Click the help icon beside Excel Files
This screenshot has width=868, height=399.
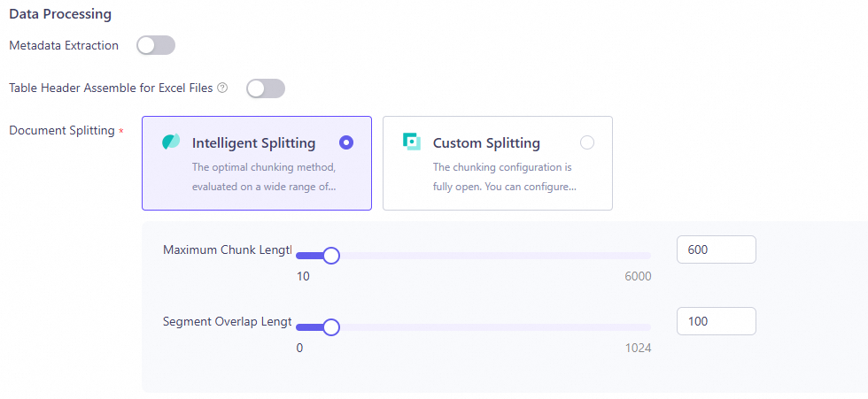tap(222, 88)
